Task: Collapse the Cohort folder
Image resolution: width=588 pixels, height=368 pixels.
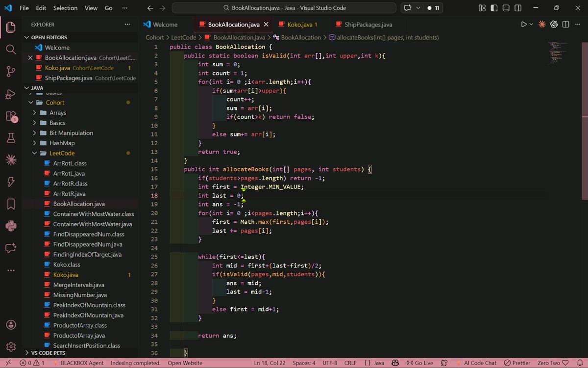Action: coord(55,103)
